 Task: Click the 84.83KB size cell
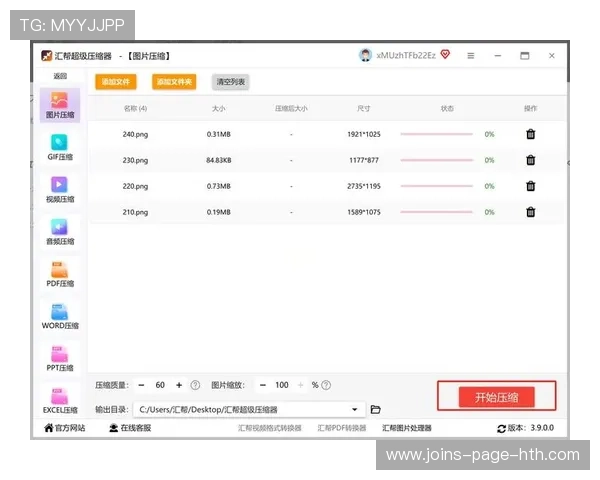[218, 160]
